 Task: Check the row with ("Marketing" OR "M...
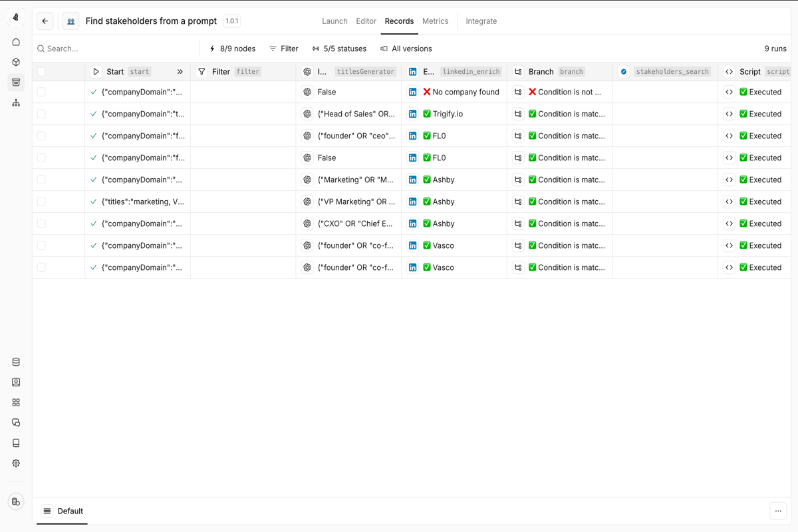[41, 180]
